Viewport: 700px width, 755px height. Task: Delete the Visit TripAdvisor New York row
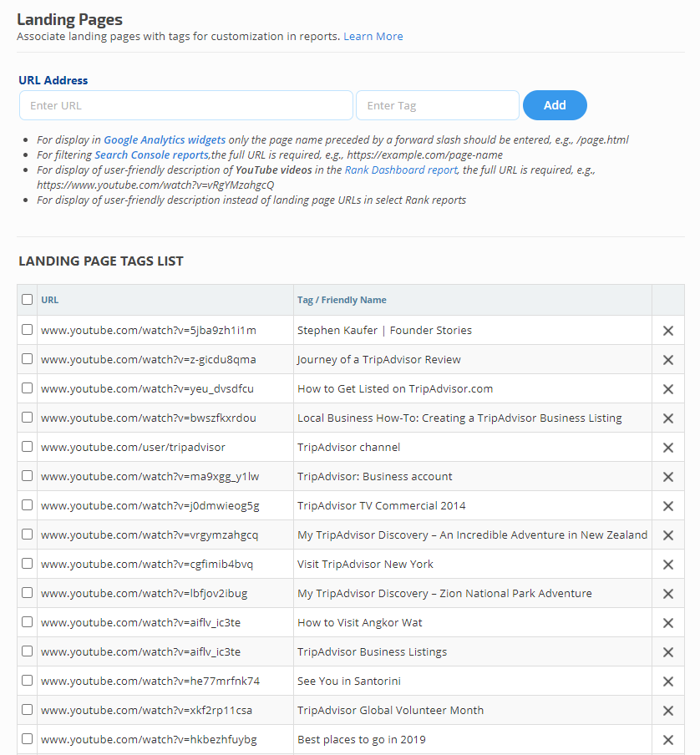pos(668,565)
